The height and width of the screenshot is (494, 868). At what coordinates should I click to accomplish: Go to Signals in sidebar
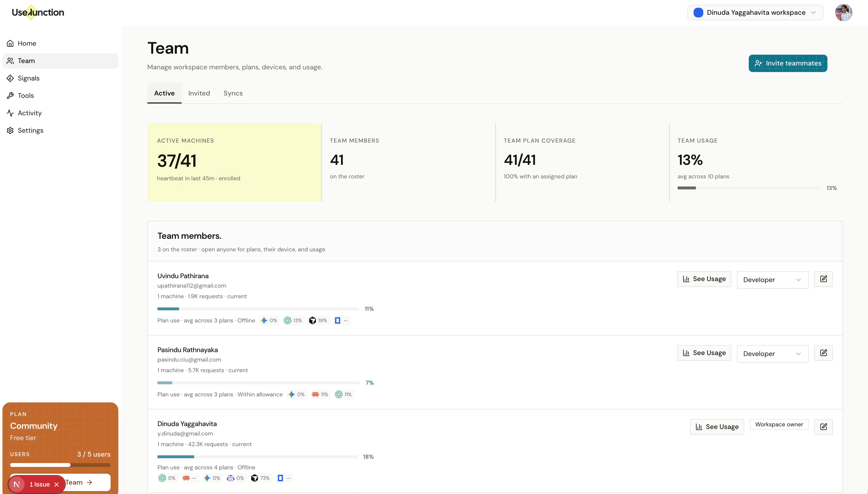tap(60, 78)
